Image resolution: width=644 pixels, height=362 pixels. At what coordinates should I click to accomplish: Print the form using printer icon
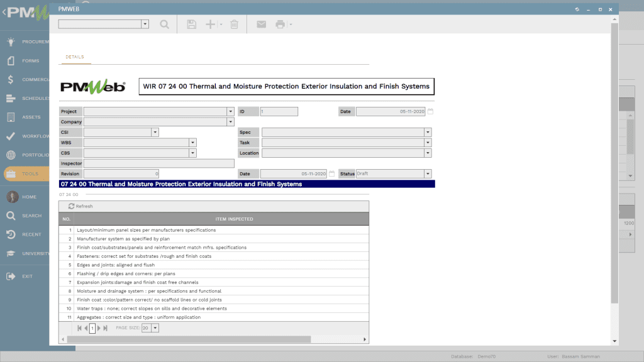coord(280,25)
